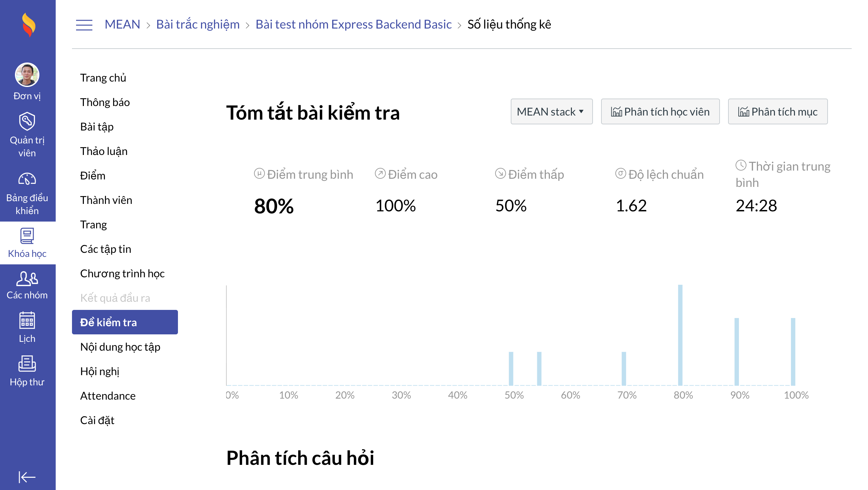Open Các nhóm groups icon

coord(27,279)
